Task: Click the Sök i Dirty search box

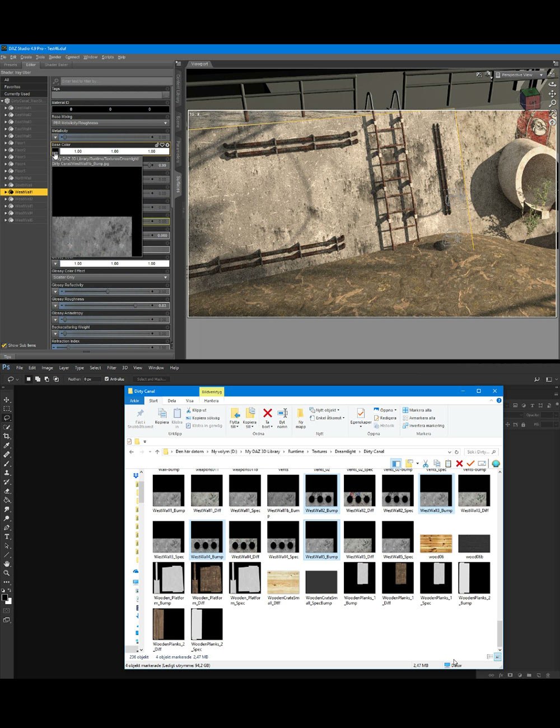Action: click(x=481, y=451)
